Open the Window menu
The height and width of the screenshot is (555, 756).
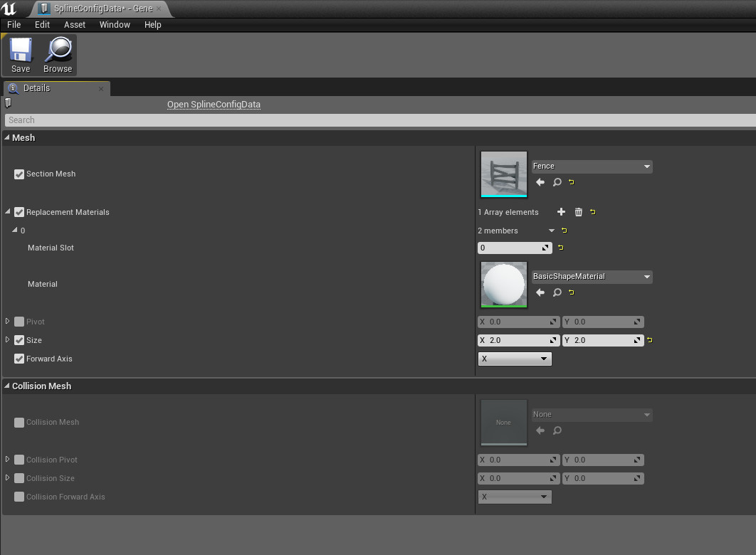pyautogui.click(x=115, y=24)
